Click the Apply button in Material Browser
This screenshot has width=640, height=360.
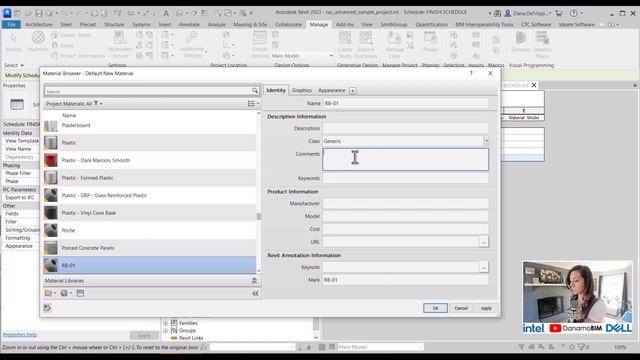tap(486, 308)
